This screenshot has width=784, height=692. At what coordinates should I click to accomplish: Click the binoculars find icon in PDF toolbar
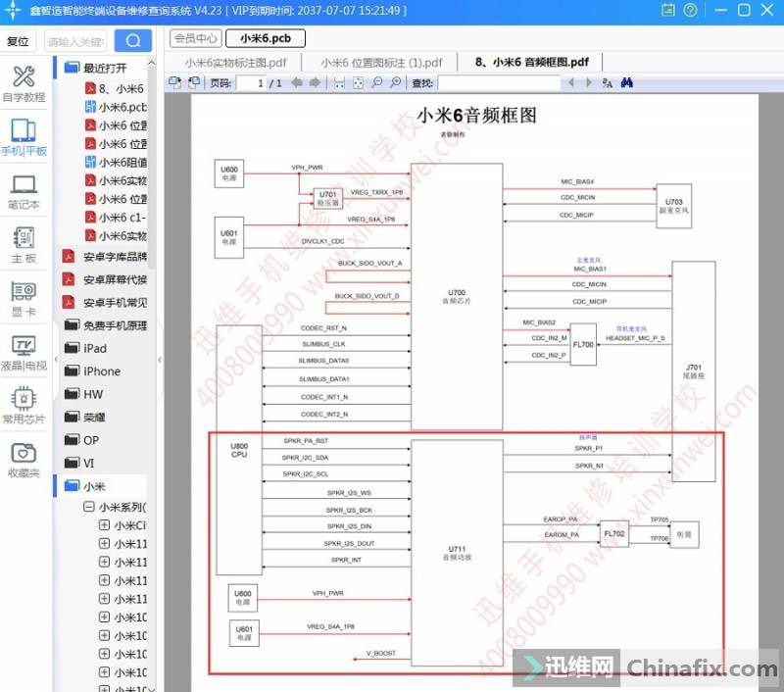(x=626, y=83)
